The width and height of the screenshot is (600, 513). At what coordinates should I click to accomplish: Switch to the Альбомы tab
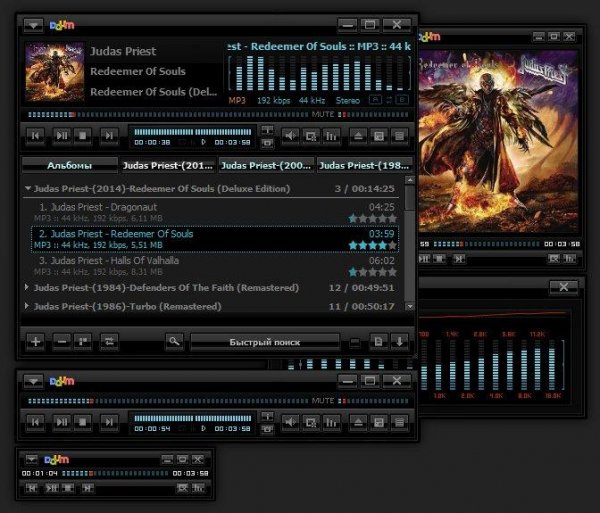click(x=69, y=166)
